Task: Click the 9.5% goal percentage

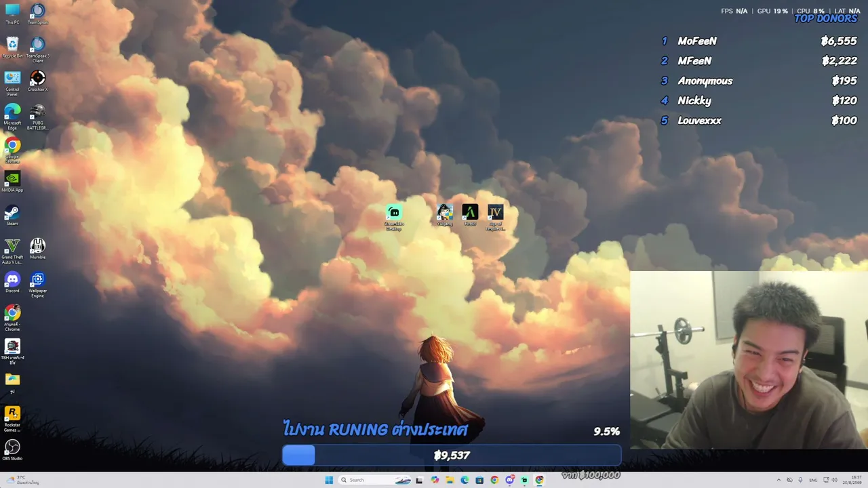Action: 607,432
